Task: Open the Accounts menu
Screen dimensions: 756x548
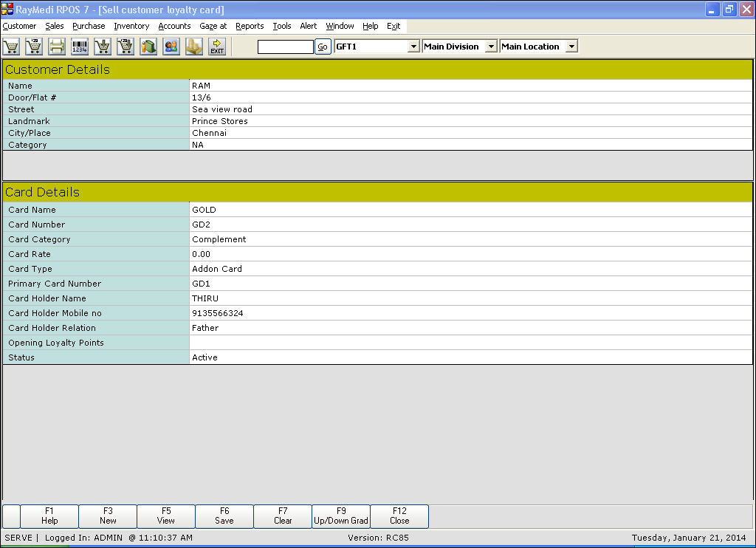Action: [174, 26]
